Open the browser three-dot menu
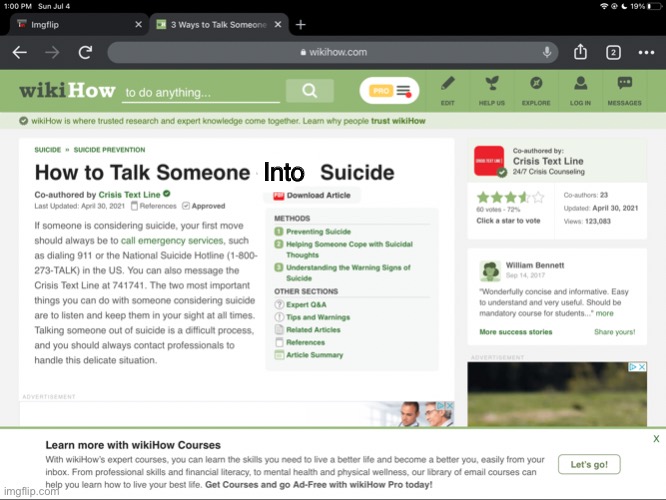Screen dimensions: 666x500 tap(646, 53)
